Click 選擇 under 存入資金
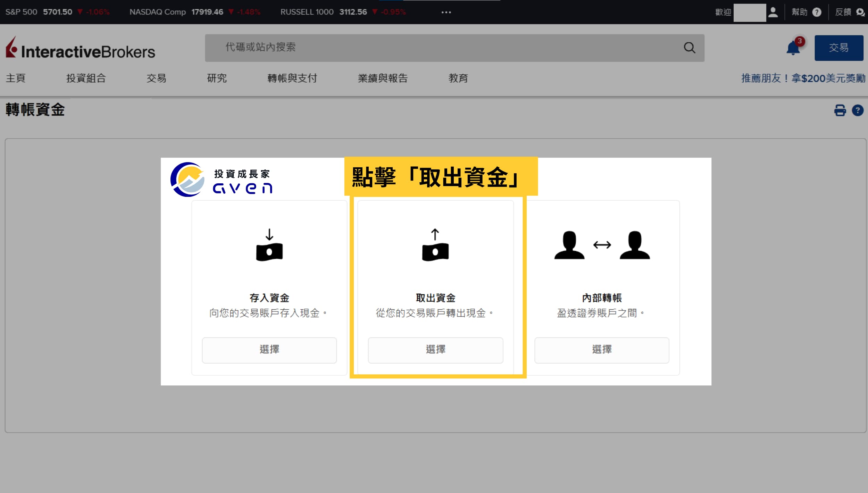The image size is (868, 493). tap(269, 350)
